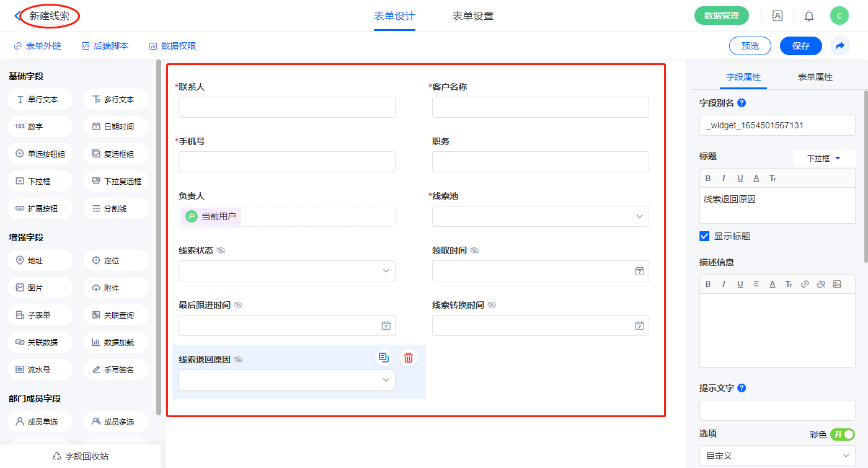Open the 下拉框 field type selector
Screen dimensions: 868x468
(823, 158)
